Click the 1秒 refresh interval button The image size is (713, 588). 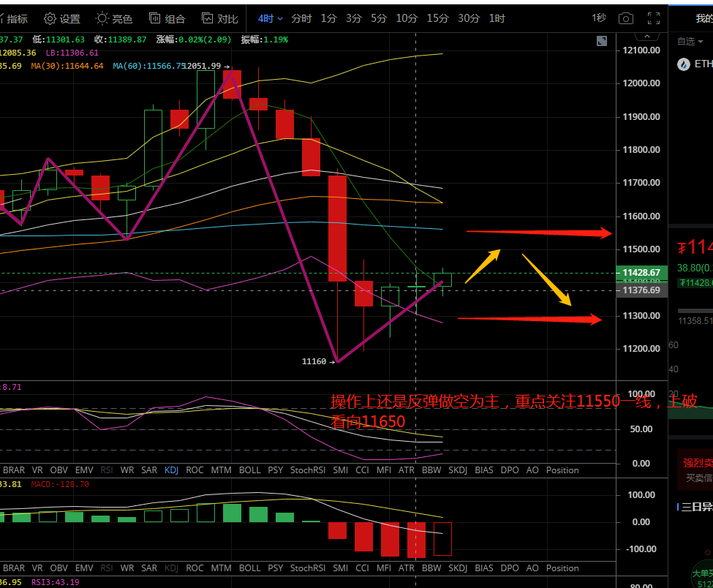click(599, 18)
